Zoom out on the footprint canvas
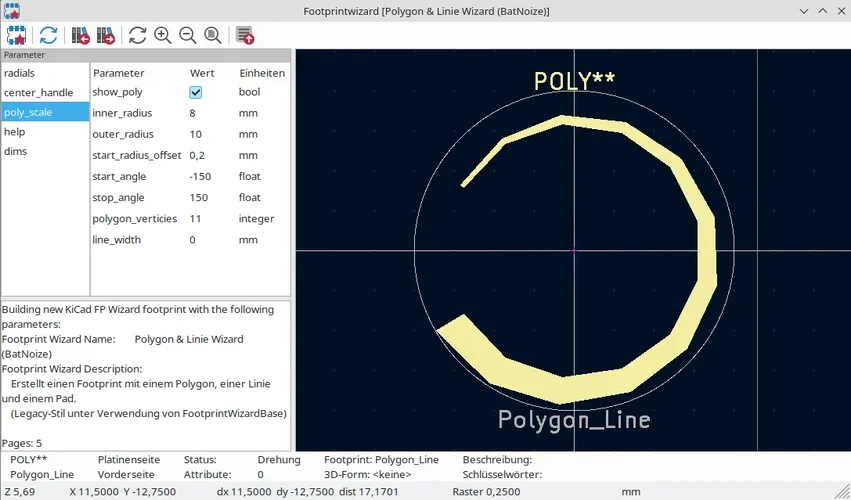Image resolution: width=851 pixels, height=500 pixels. 188,35
